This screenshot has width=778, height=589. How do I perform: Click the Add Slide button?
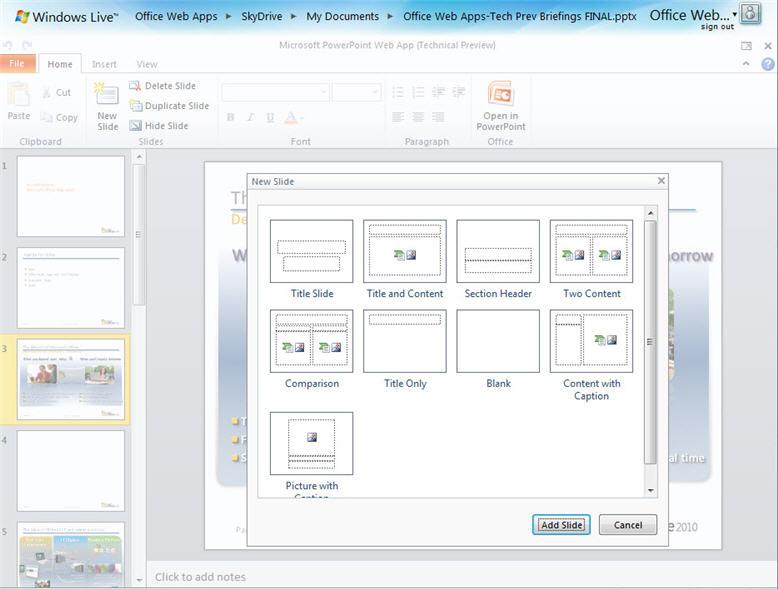561,524
